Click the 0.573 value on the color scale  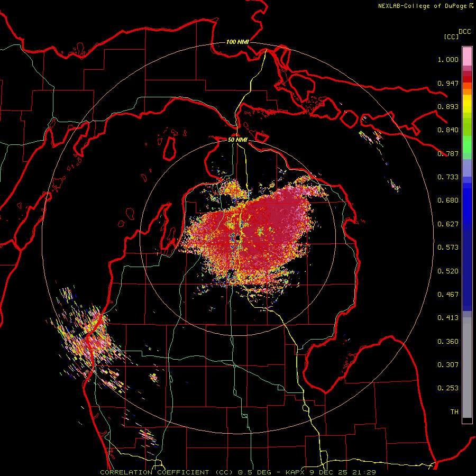pos(448,248)
